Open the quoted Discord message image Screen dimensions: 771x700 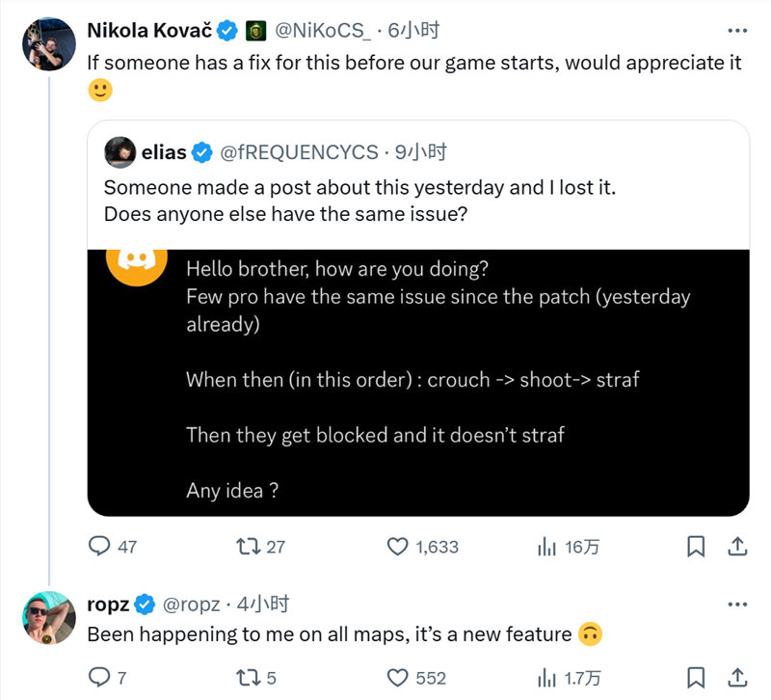click(418, 383)
